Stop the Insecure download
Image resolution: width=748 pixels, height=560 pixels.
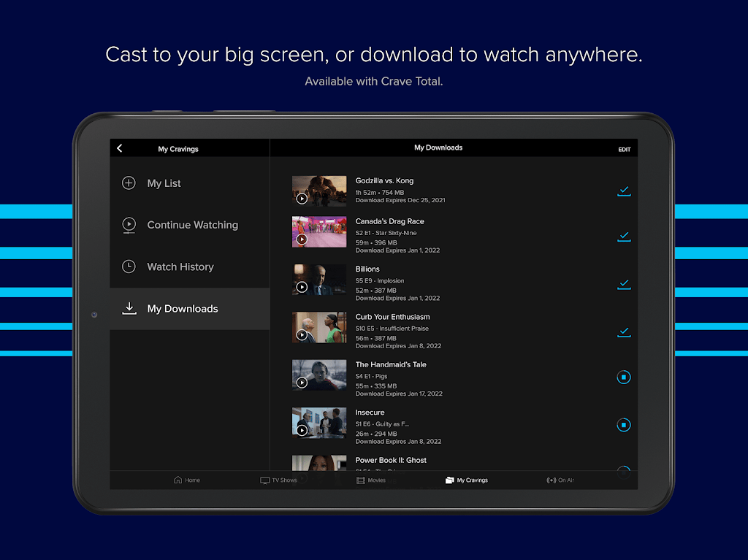pyautogui.click(x=624, y=425)
